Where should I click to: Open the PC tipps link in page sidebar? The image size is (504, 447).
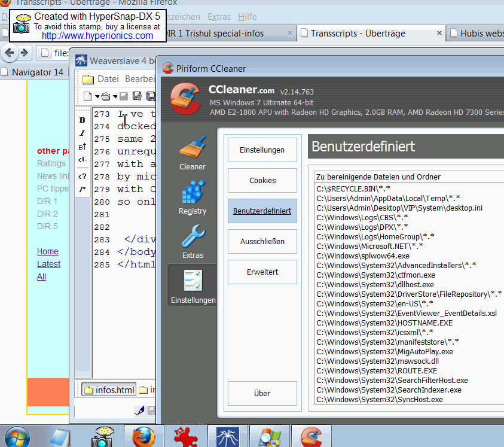pos(53,188)
